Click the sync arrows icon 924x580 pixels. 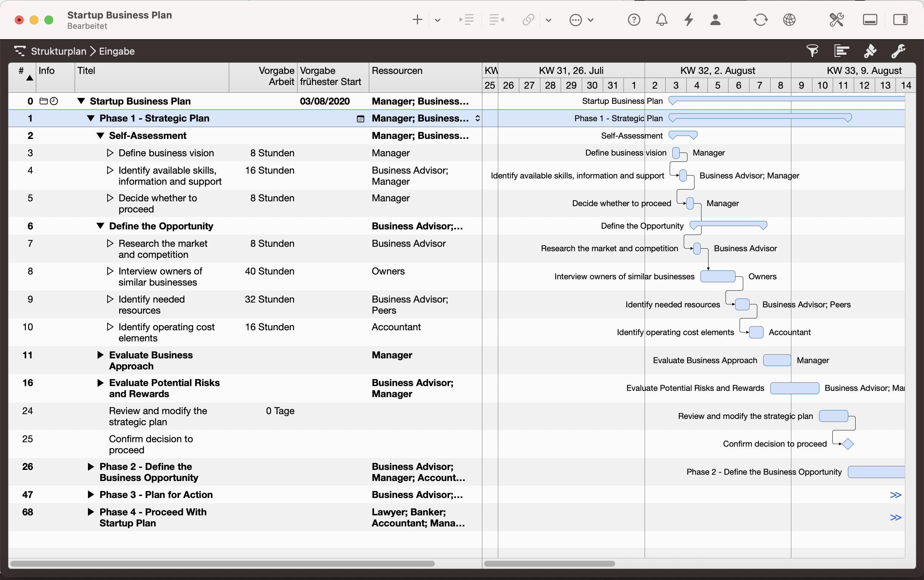(760, 20)
